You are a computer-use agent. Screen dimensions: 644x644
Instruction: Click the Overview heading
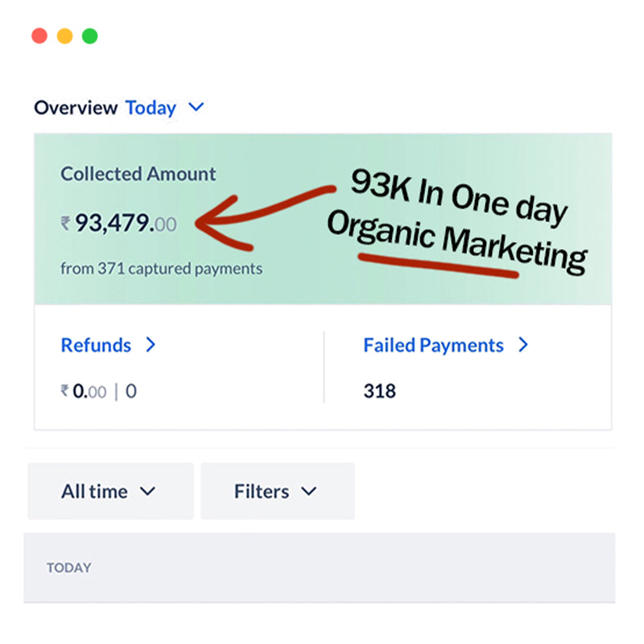coord(76,108)
